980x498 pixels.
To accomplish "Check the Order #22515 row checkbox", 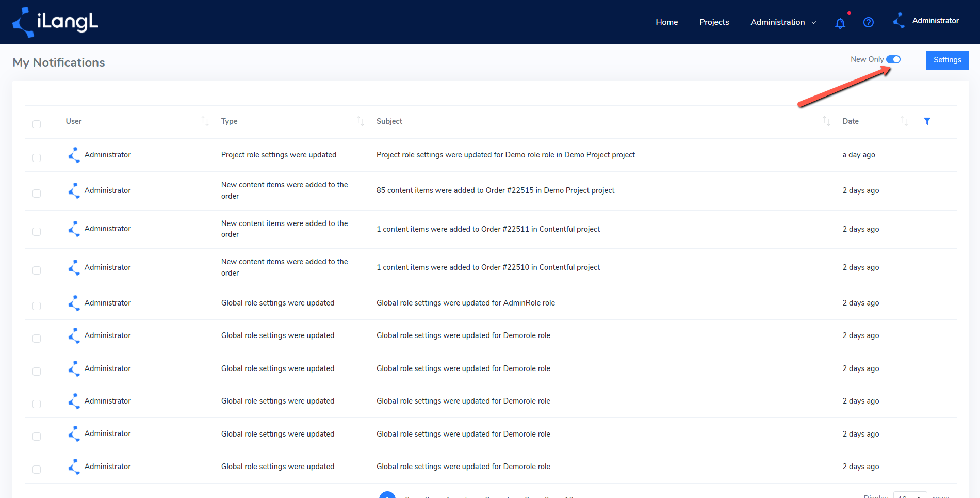I will coord(37,194).
